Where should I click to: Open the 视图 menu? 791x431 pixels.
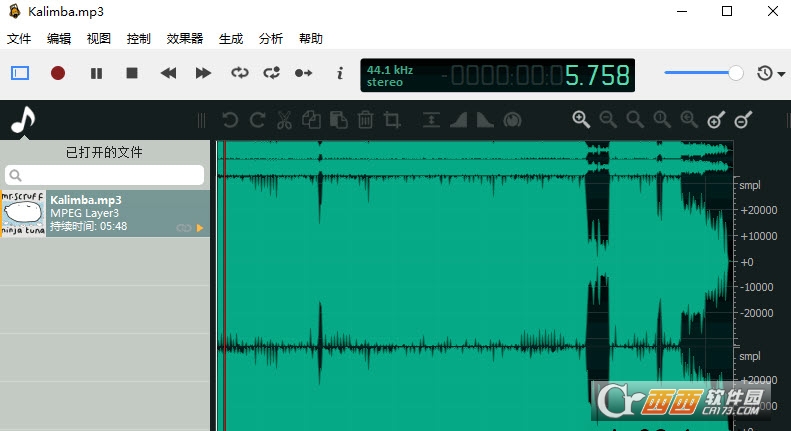(99, 39)
